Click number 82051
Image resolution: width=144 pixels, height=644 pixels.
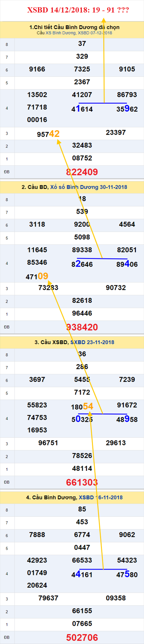(127, 250)
